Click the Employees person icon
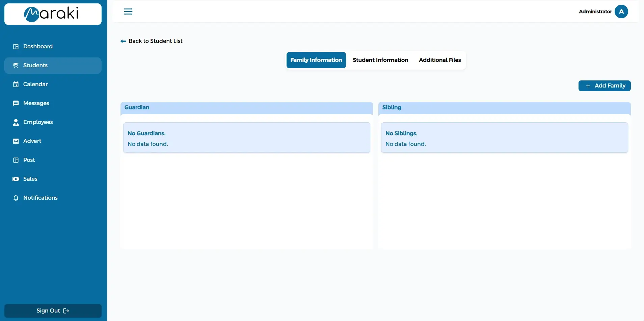 (x=16, y=122)
